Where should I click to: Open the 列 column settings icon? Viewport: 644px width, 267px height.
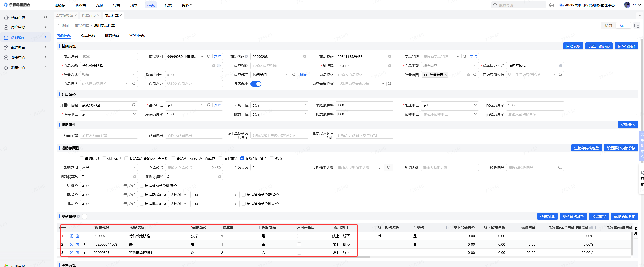point(636,231)
